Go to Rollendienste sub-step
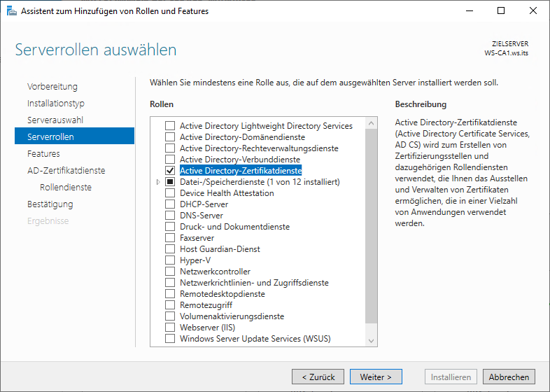This screenshot has height=392, width=550. pos(66,188)
